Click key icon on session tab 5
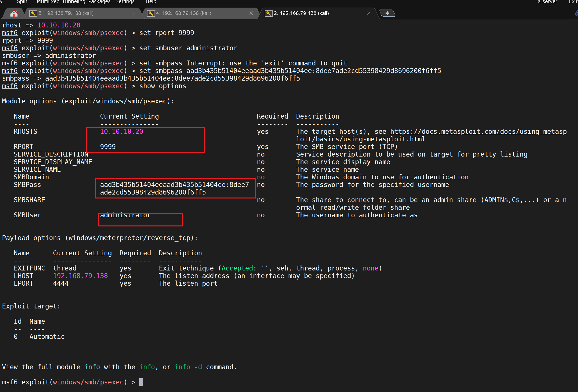578x392 pixels. (x=33, y=13)
